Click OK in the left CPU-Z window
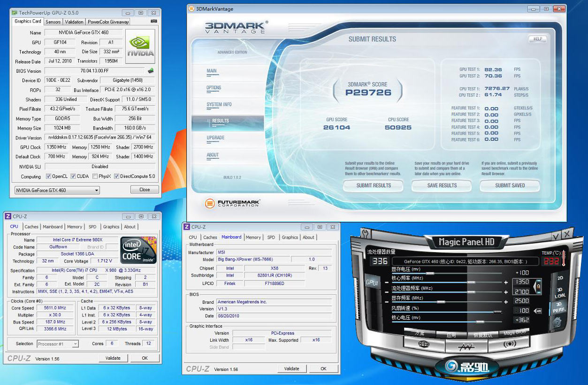Screen dimensions: 588x385 [145, 358]
